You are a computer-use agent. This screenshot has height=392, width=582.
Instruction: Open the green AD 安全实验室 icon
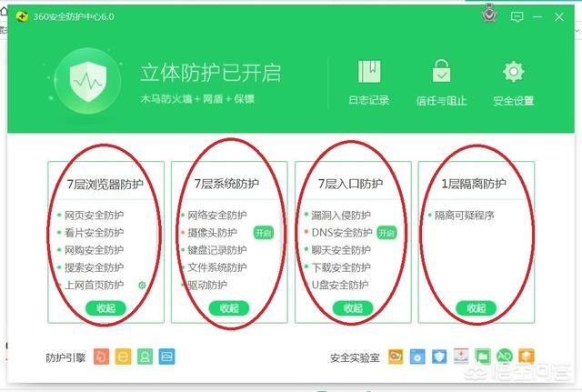click(x=505, y=357)
